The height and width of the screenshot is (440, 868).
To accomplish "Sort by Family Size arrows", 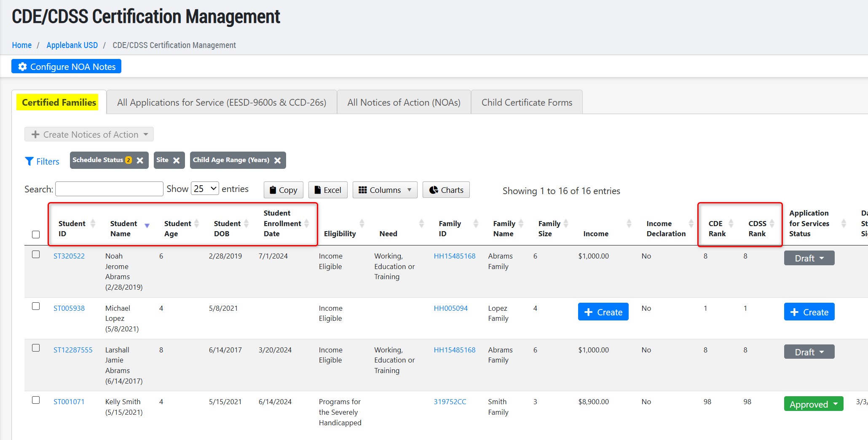I will point(566,223).
